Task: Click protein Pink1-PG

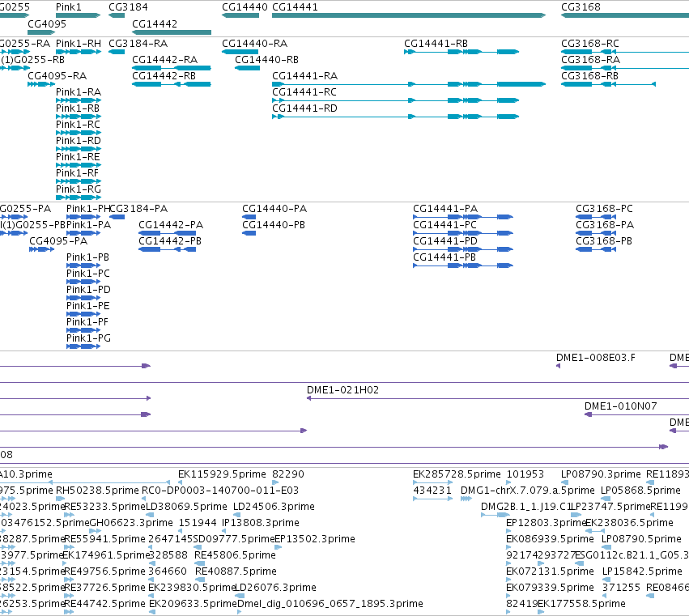Action: pos(83,346)
